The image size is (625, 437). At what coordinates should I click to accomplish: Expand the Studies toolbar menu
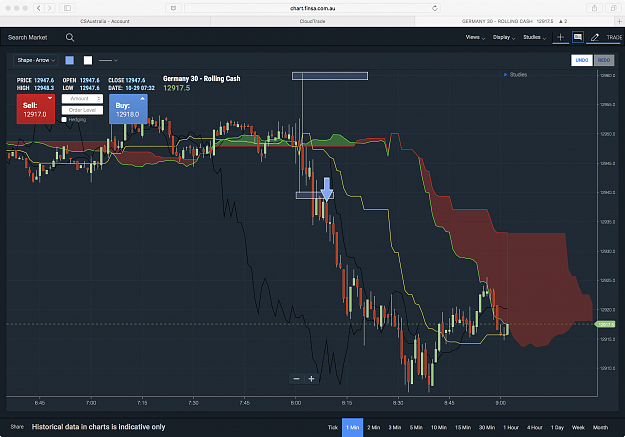[x=535, y=37]
